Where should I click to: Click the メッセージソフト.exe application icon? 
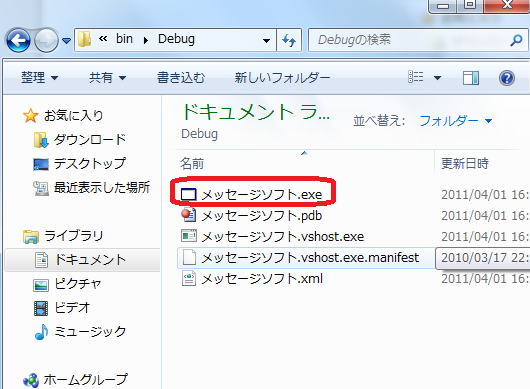tap(188, 195)
